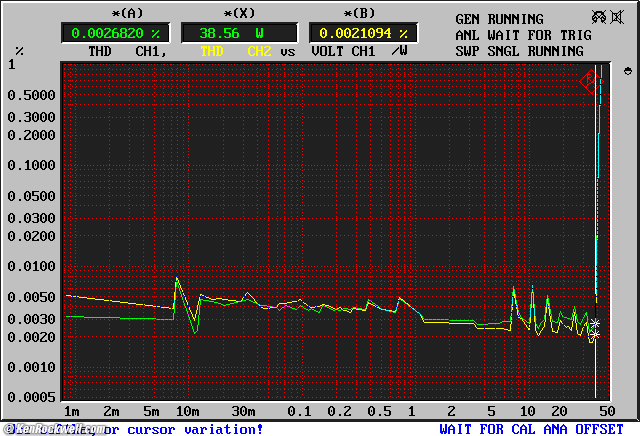Click the yellow THD CH2 trace label
The width and height of the screenshot is (640, 436).
(238, 51)
